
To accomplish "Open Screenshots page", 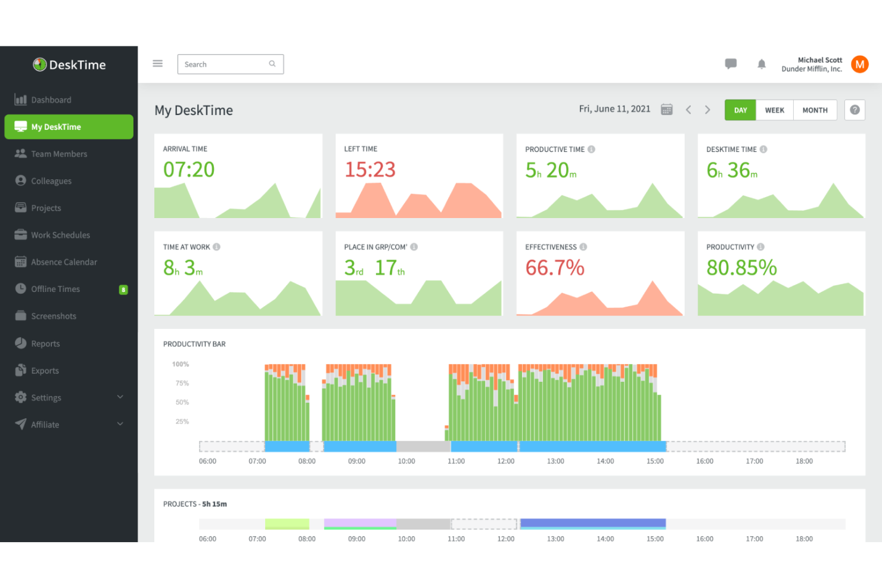I will (69, 316).
